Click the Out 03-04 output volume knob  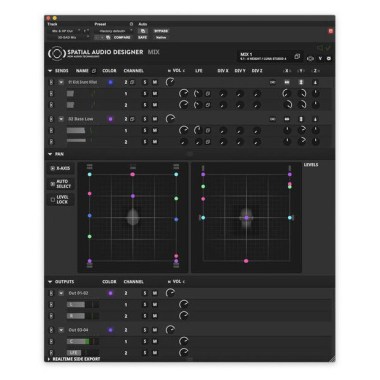tap(170, 330)
